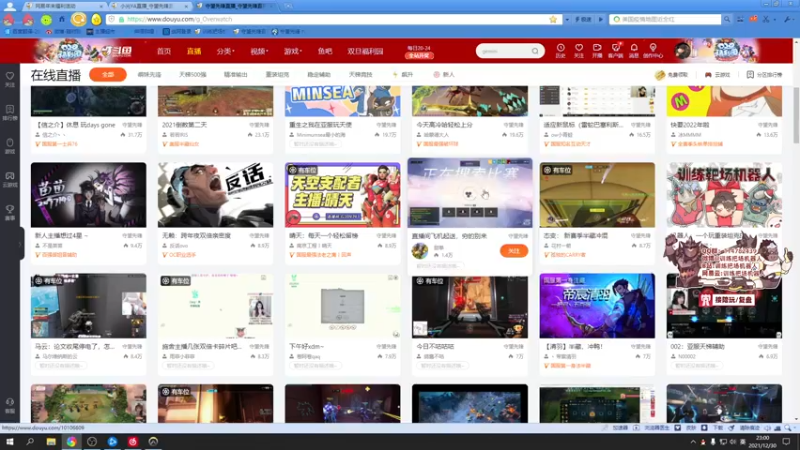Open File Explorer from the taskbar

[51, 441]
